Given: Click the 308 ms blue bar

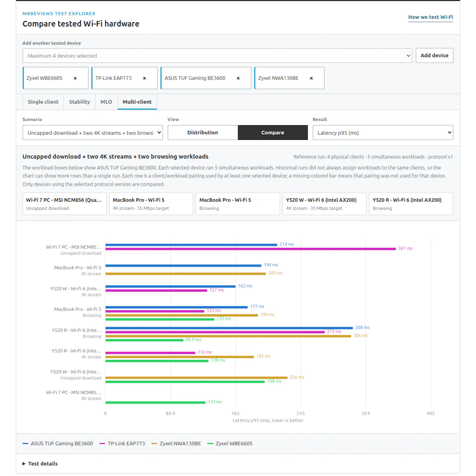Looking at the screenshot, I should click(229, 328).
